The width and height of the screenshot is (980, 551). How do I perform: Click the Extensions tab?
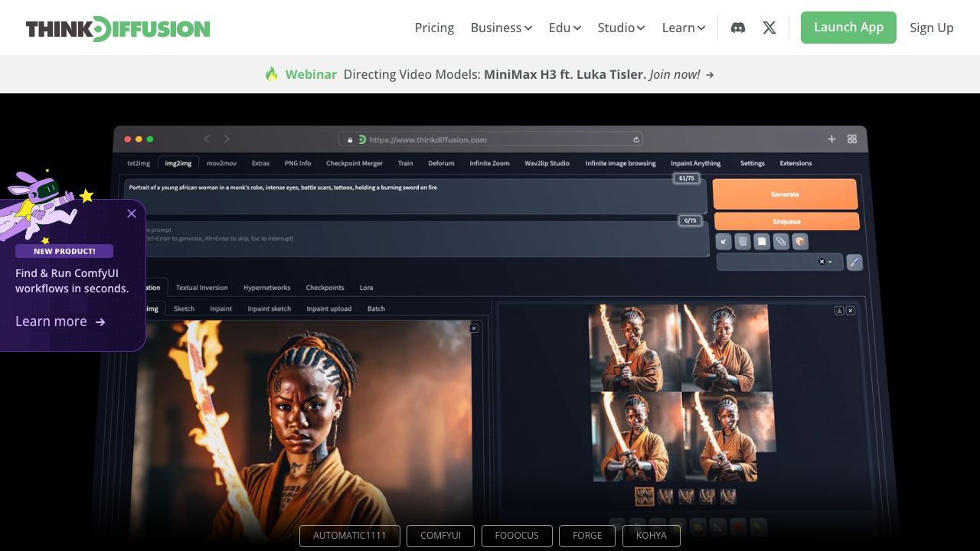point(795,163)
